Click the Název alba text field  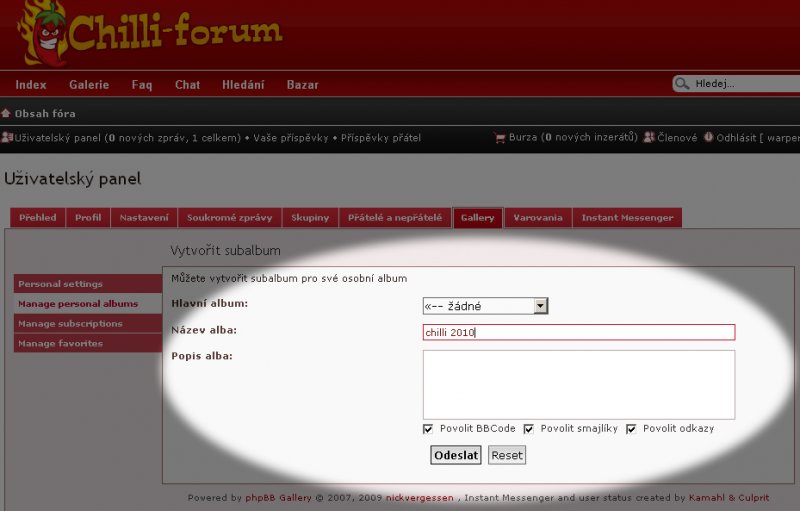click(578, 332)
